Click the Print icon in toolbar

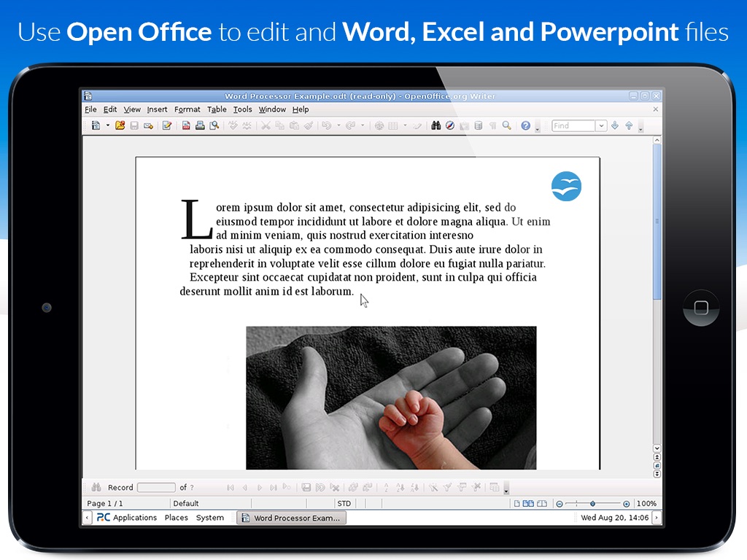coord(200,125)
